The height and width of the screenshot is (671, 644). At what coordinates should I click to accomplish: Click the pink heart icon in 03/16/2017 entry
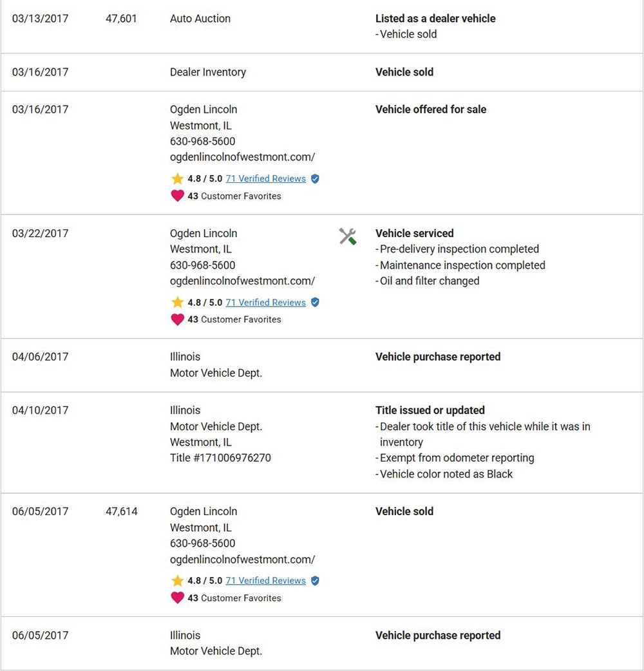coord(177,196)
